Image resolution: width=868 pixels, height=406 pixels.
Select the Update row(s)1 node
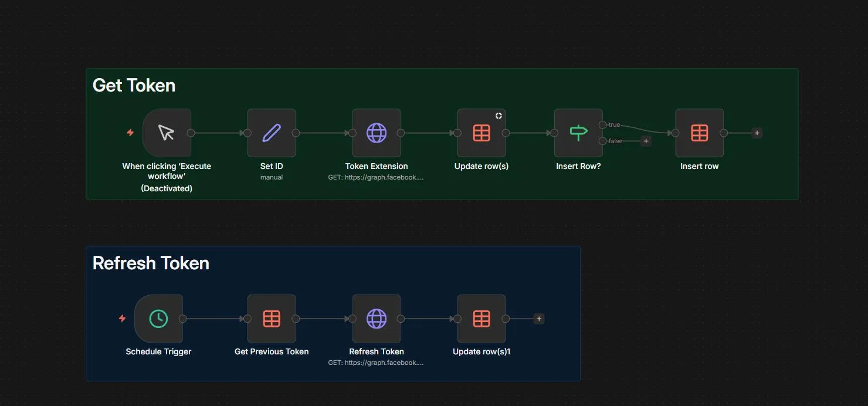(482, 319)
